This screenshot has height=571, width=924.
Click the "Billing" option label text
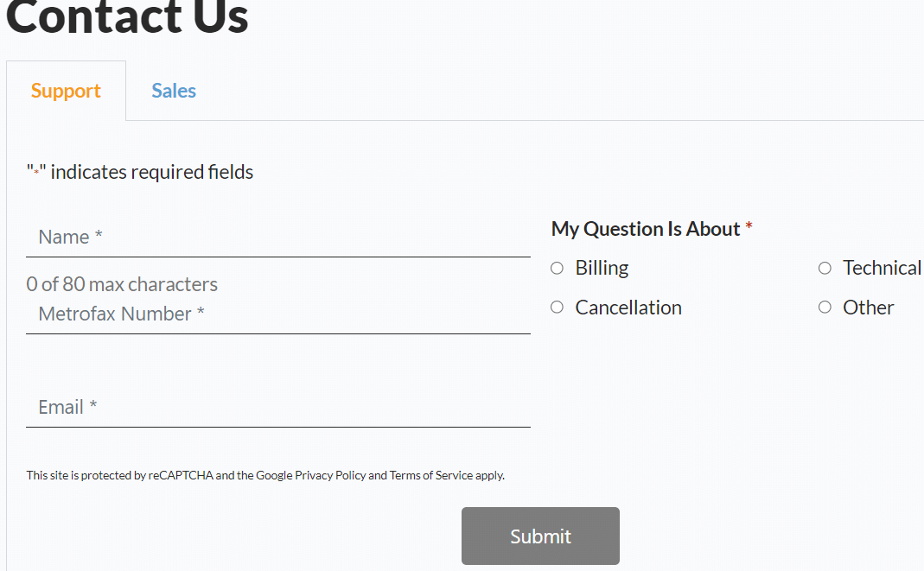tap(602, 269)
